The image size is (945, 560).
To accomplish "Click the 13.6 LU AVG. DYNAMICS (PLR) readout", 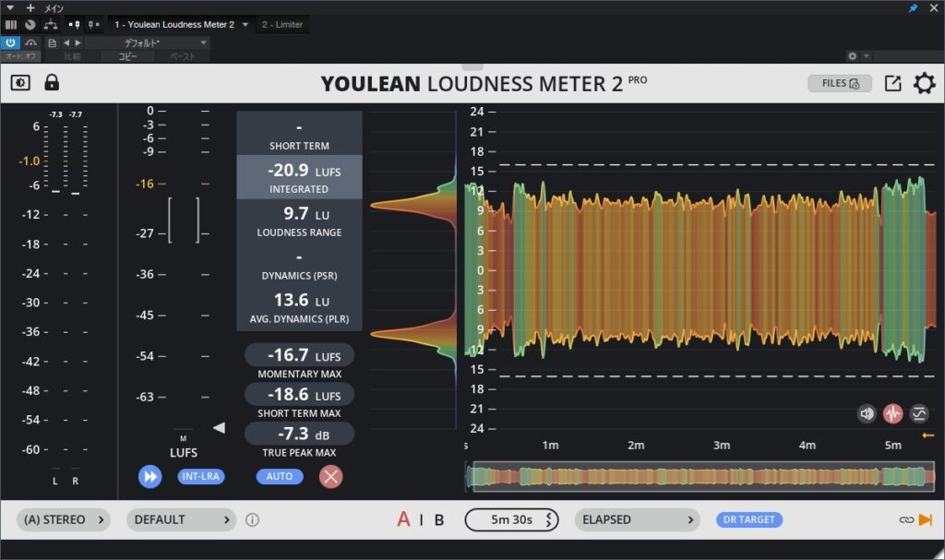I will pos(299,307).
